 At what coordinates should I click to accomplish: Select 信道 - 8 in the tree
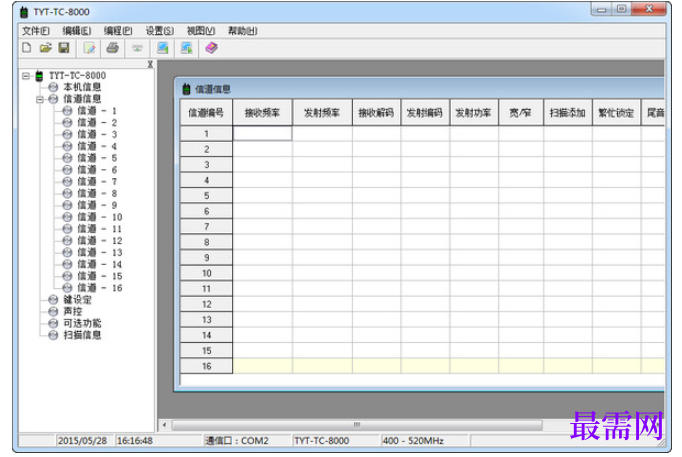[x=97, y=193]
